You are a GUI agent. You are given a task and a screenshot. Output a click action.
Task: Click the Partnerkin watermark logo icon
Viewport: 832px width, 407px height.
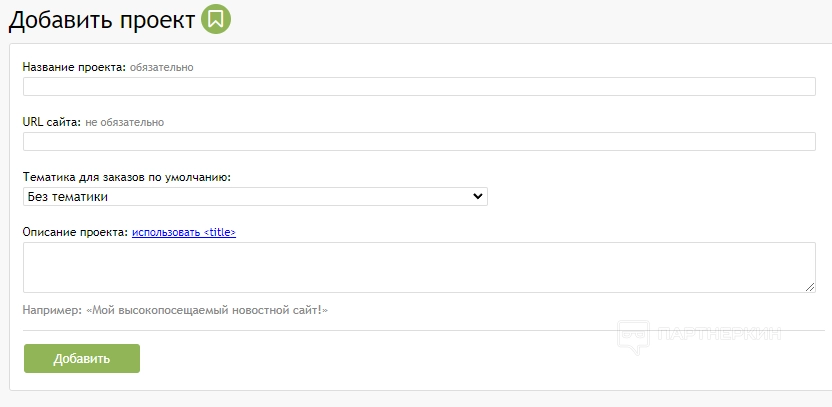[635, 336]
